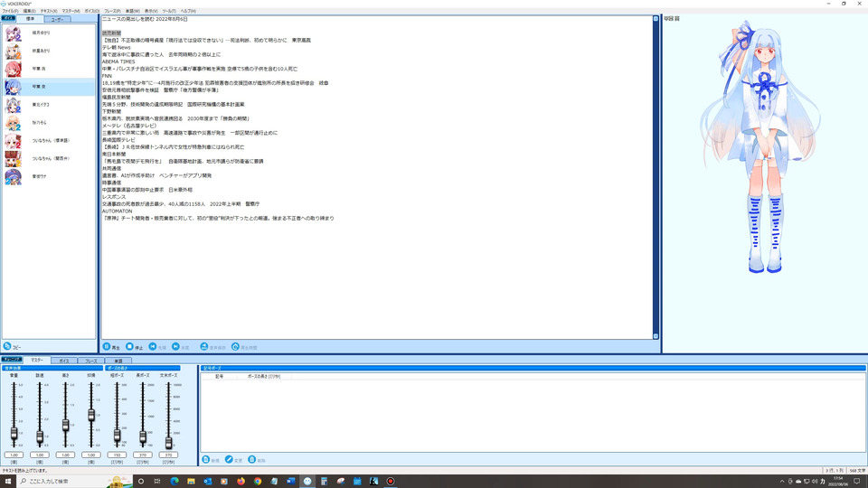Viewport: 868px width, 488px height.
Task: Click the 短ポーズ slider handle
Action: pyautogui.click(x=117, y=436)
